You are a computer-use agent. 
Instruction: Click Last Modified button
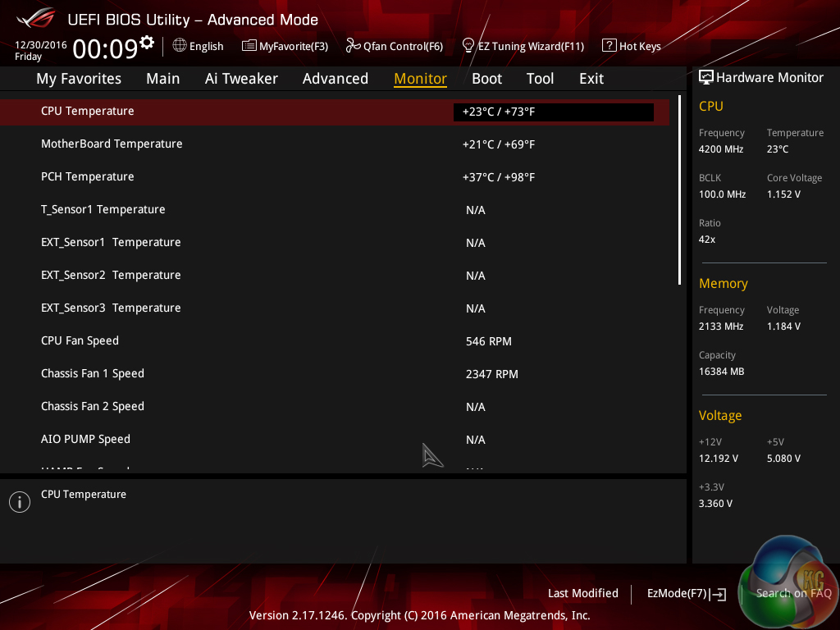click(x=583, y=593)
